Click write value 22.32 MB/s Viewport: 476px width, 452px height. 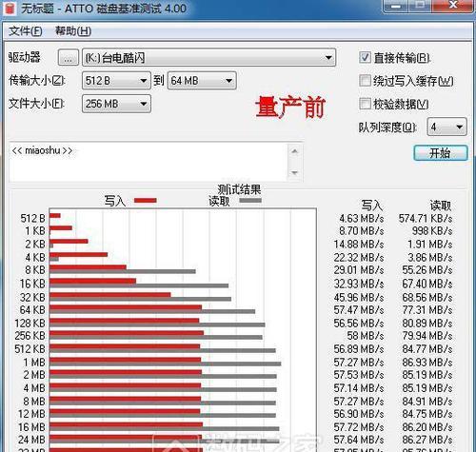[359, 257]
